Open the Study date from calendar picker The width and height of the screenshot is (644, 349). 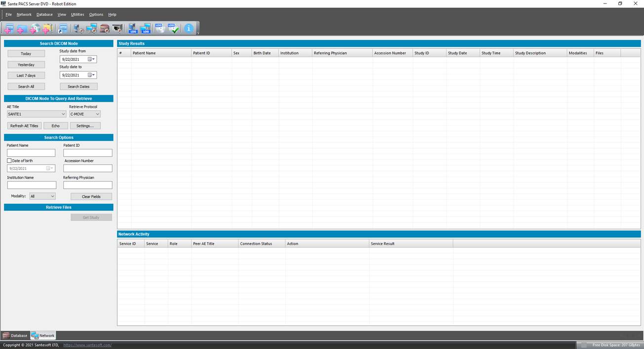click(x=91, y=59)
